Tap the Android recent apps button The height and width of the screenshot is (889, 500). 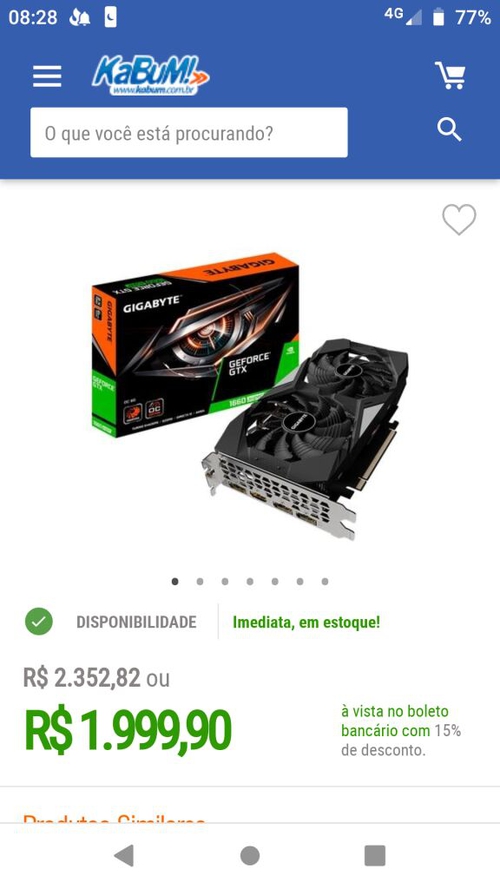click(375, 856)
